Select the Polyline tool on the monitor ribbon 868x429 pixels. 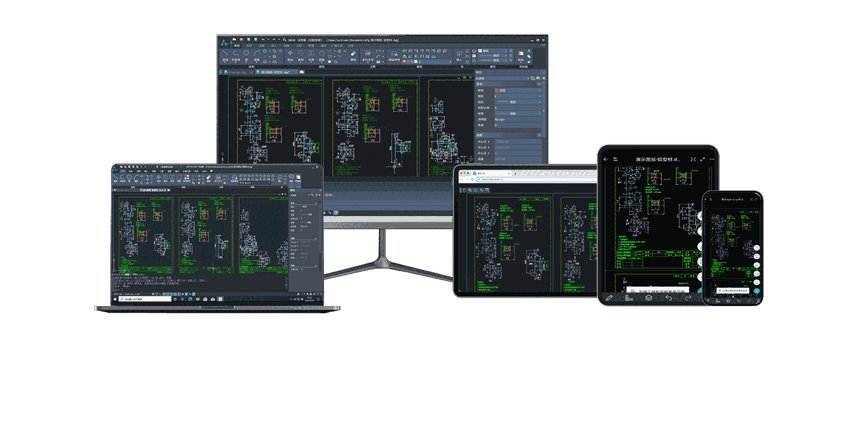point(236,55)
